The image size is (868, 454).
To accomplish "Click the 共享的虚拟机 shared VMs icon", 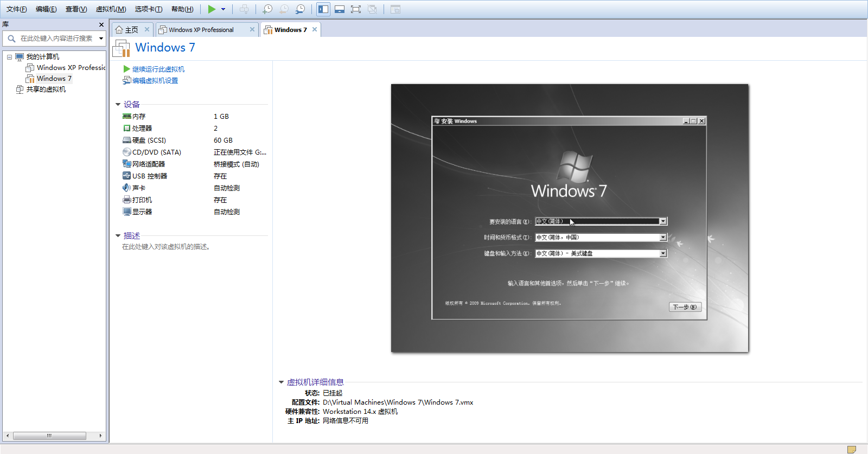I will pyautogui.click(x=20, y=89).
